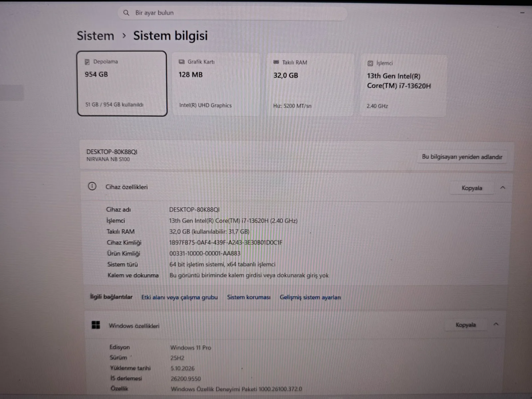Collapse the Cihaz özellikleri section
Image resolution: width=532 pixels, height=399 pixels.
tap(502, 188)
